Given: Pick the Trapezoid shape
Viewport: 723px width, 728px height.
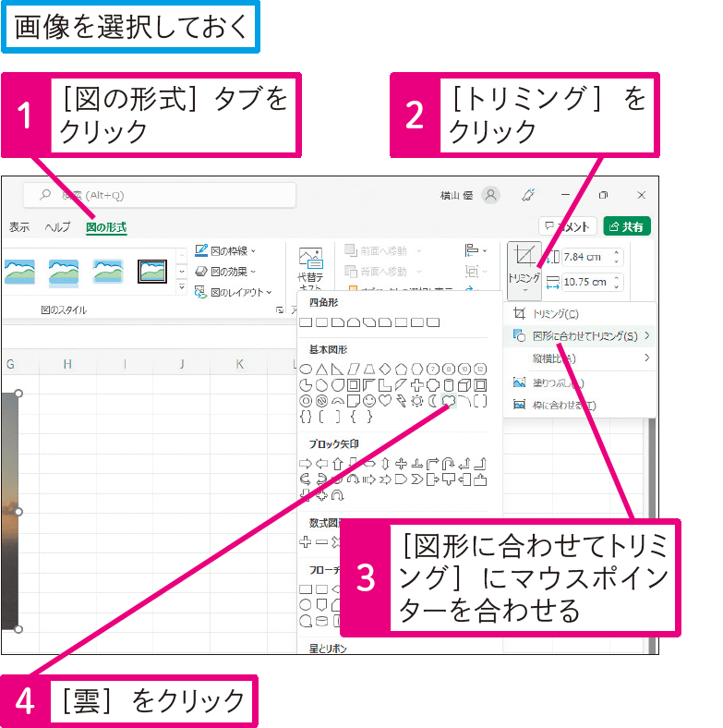Looking at the screenshot, I should click(x=369, y=370).
